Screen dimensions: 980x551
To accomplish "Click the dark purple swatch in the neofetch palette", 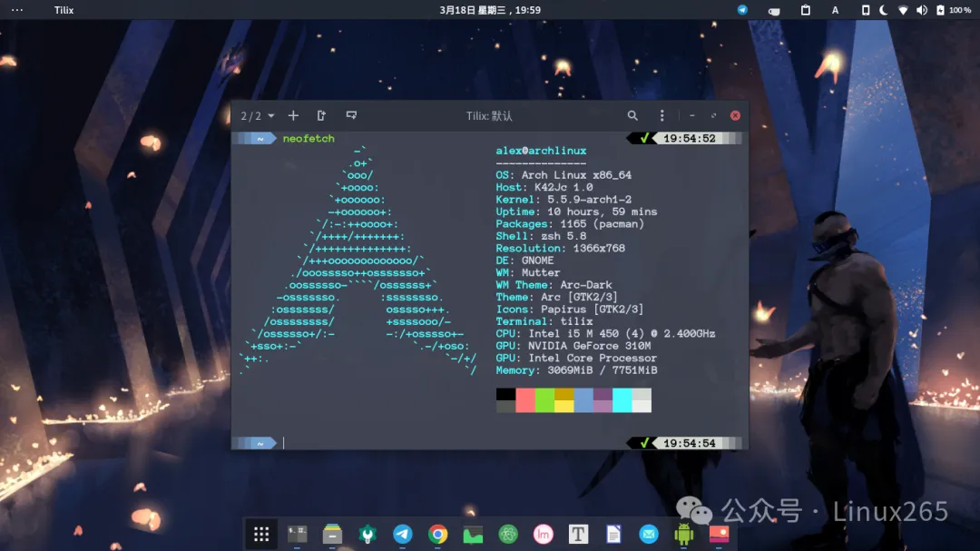I will tap(603, 394).
